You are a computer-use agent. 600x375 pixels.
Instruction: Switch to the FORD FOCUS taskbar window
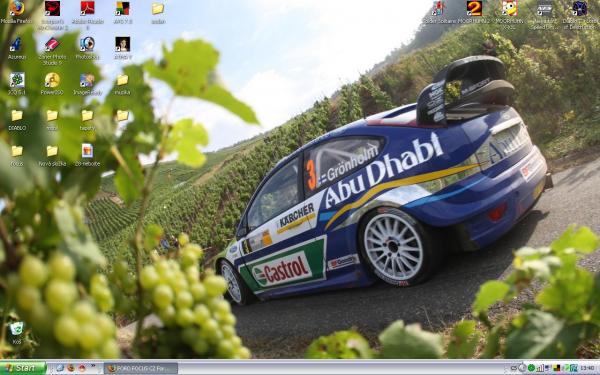pyautogui.click(x=141, y=368)
